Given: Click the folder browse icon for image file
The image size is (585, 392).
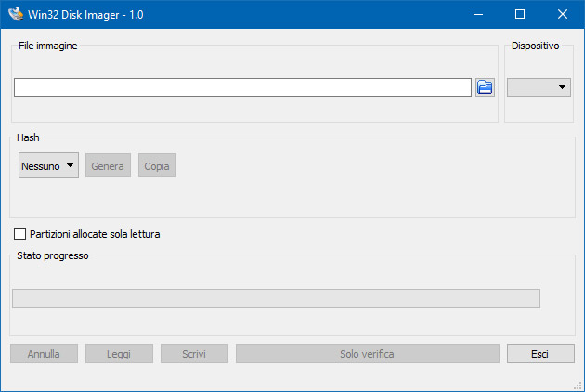Looking at the screenshot, I should 485,87.
